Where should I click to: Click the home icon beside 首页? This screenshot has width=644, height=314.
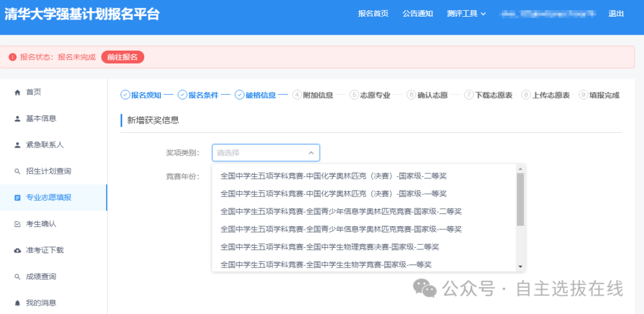pos(17,93)
